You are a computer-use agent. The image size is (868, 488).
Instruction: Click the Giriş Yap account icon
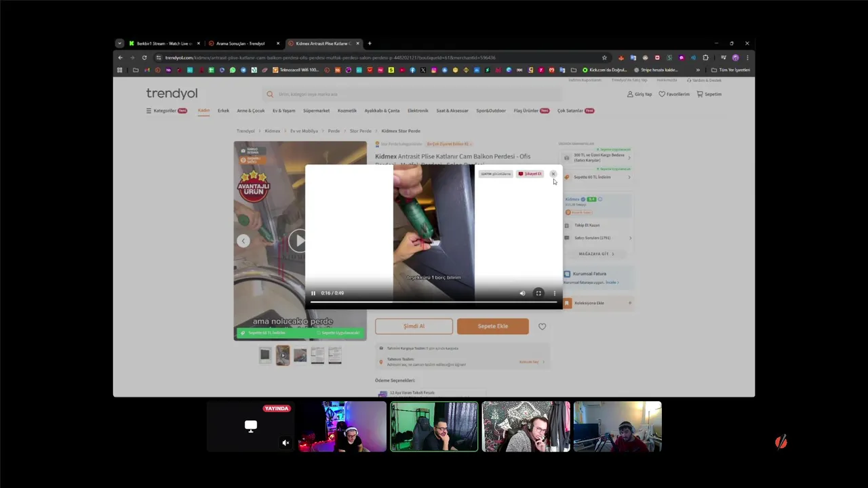pyautogui.click(x=639, y=94)
